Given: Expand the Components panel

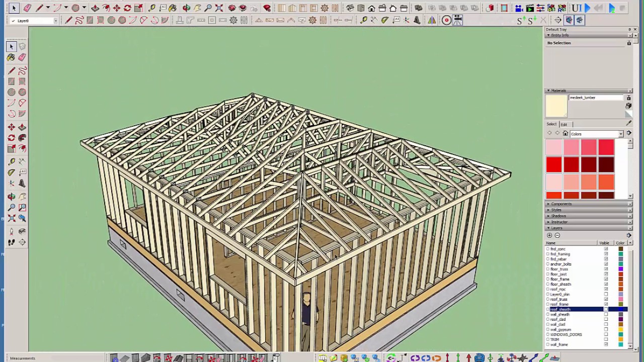Looking at the screenshot, I should (588, 204).
